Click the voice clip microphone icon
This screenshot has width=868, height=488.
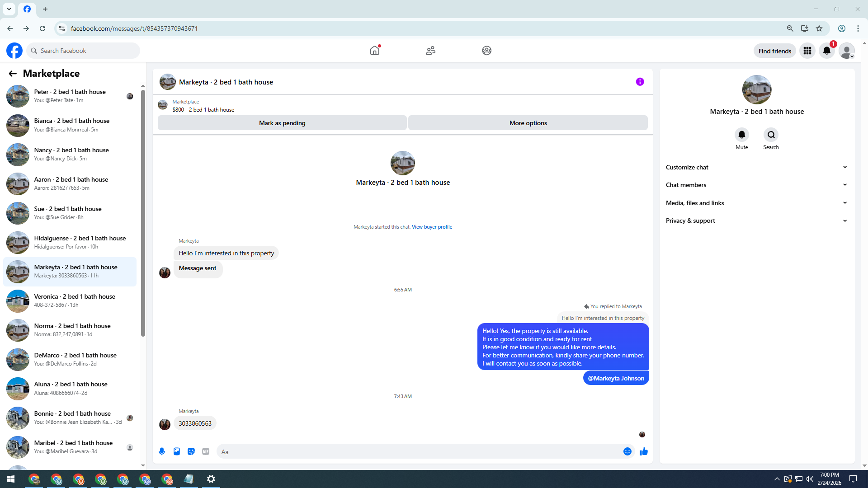[162, 451]
